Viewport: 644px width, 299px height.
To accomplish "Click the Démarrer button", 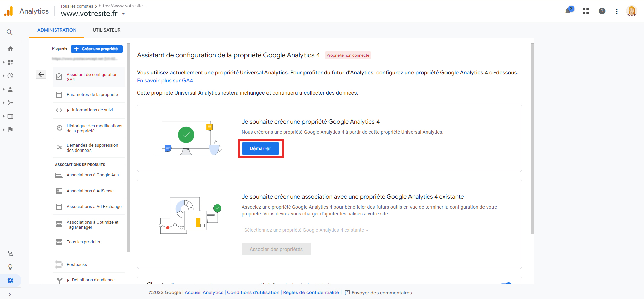I will (x=260, y=148).
